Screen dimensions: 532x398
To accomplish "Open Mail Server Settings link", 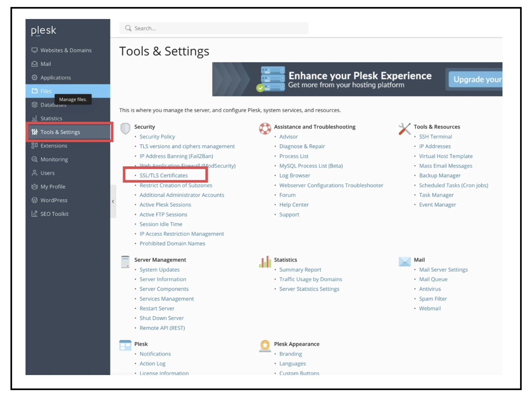I will click(443, 269).
